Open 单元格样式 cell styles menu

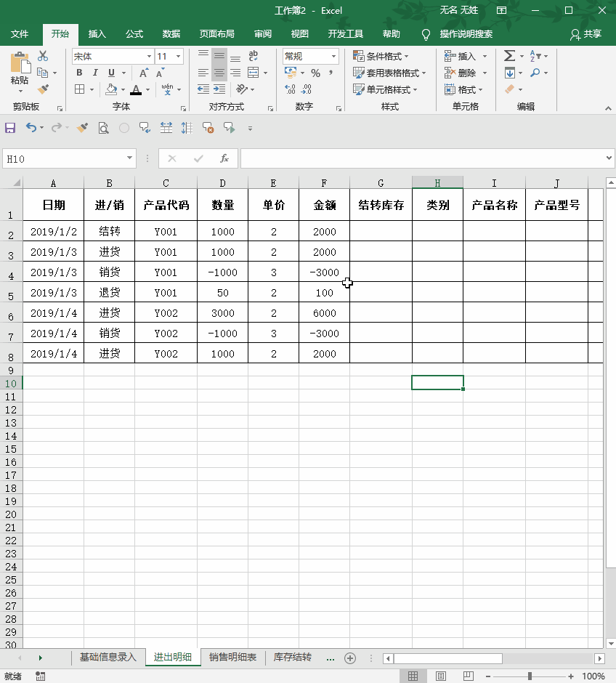[385, 89]
